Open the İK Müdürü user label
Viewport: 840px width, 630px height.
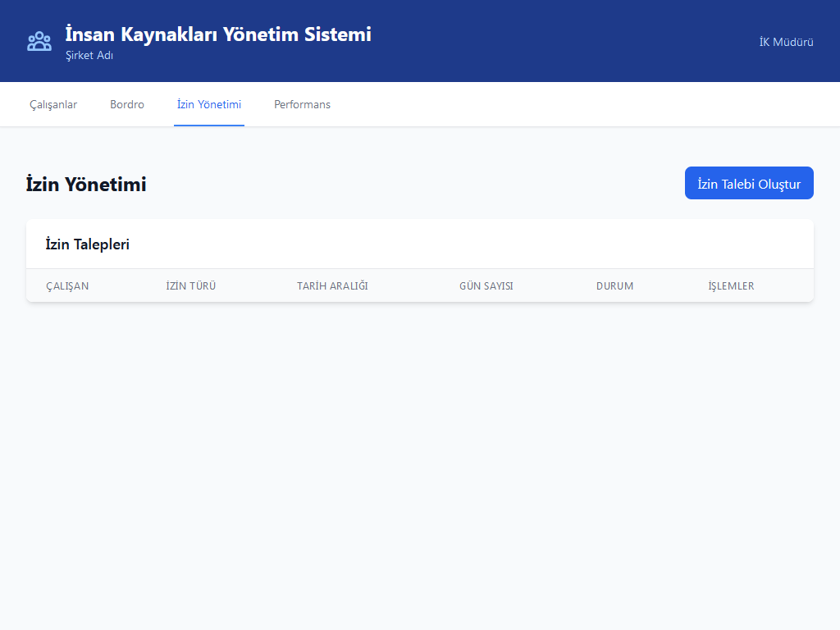point(786,42)
